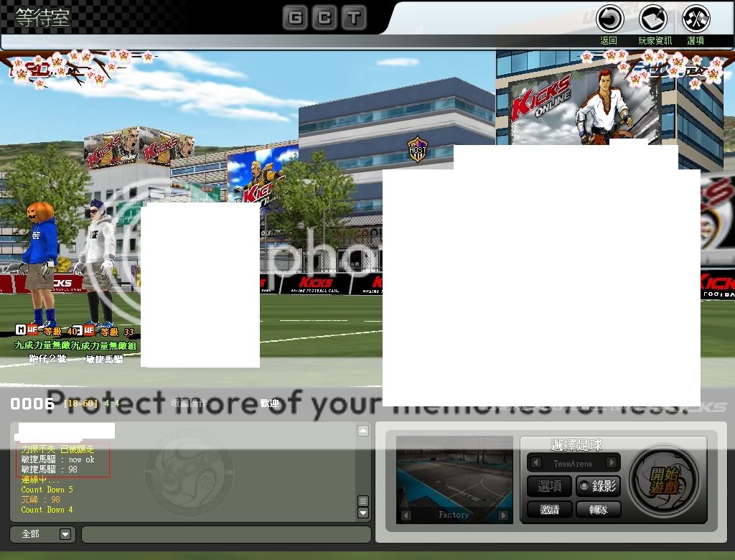
Task: Click the HOST shield badge
Action: tap(417, 149)
